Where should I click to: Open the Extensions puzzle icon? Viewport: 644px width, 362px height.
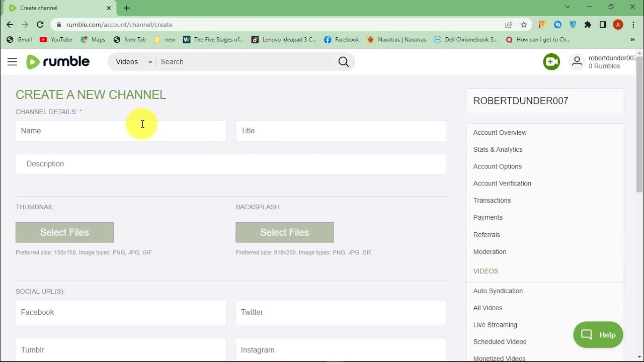[588, 25]
